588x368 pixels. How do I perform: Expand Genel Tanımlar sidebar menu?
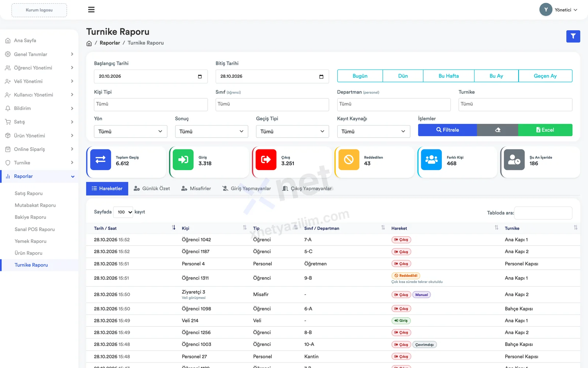(x=39, y=54)
